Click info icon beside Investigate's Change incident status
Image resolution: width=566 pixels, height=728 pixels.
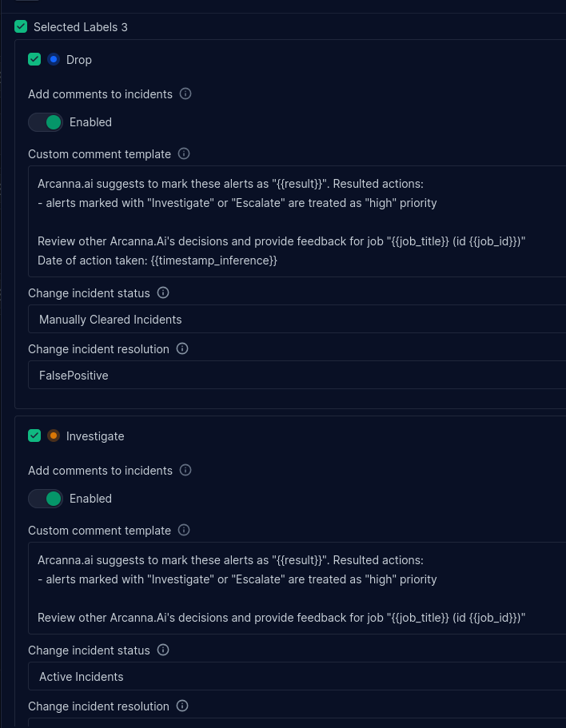(x=163, y=650)
